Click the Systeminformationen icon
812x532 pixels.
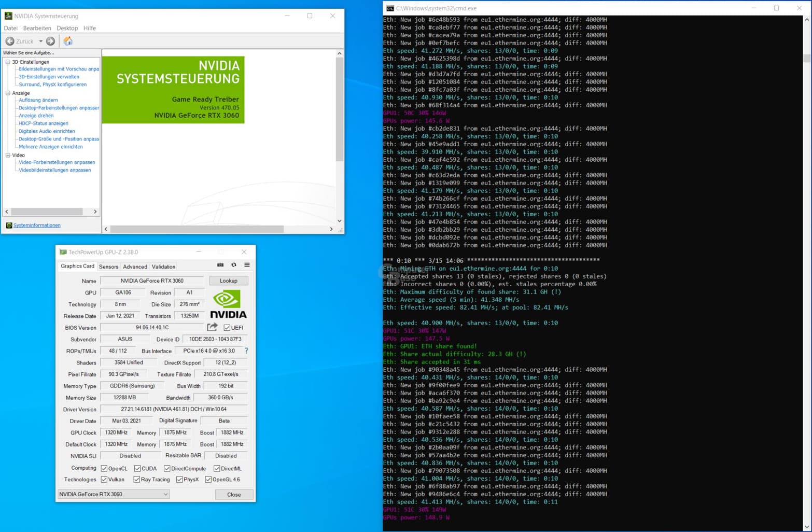coord(9,225)
